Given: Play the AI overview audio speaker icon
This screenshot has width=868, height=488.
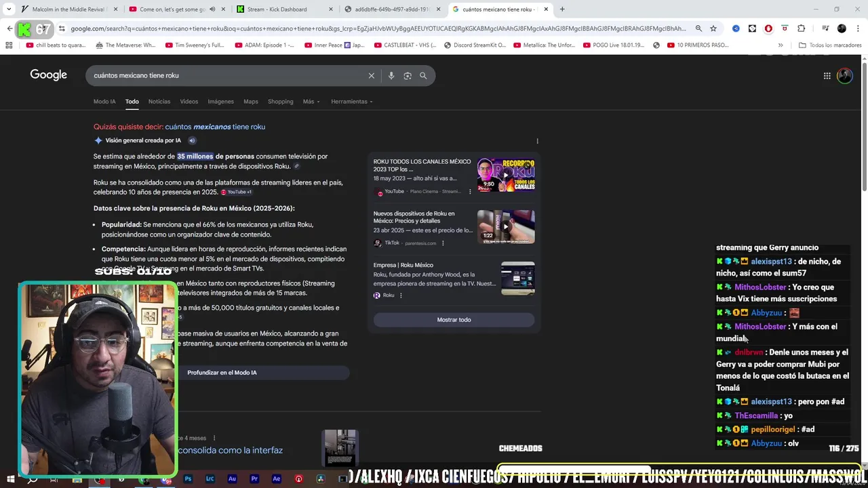Looking at the screenshot, I should 192,140.
